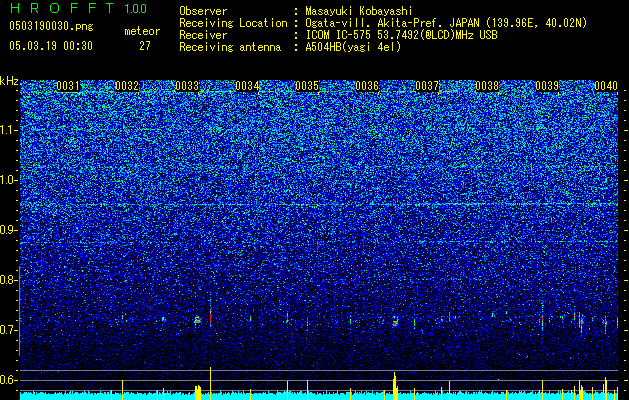Screen dimensions: 629x400
Task: Click the 1.1 frequency axis label
Action: point(9,130)
